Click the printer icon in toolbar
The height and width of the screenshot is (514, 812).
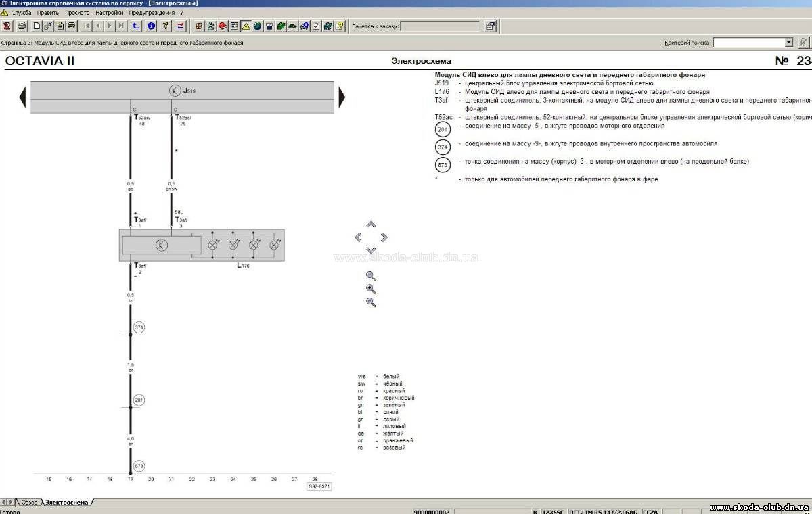[x=22, y=26]
